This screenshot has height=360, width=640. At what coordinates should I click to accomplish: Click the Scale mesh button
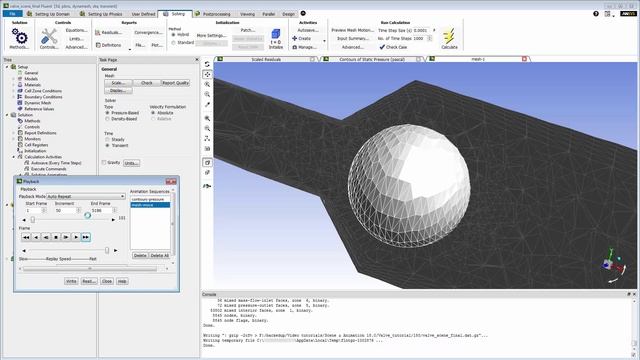118,83
